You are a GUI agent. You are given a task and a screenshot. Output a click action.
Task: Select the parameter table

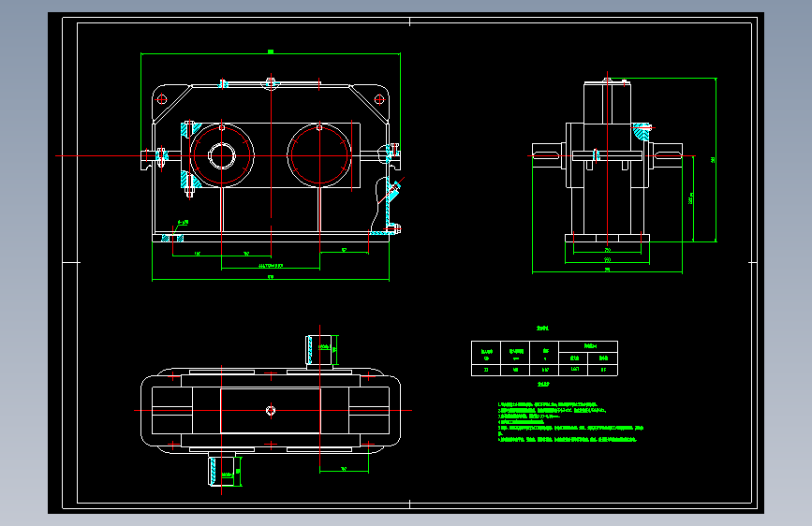[x=544, y=358]
